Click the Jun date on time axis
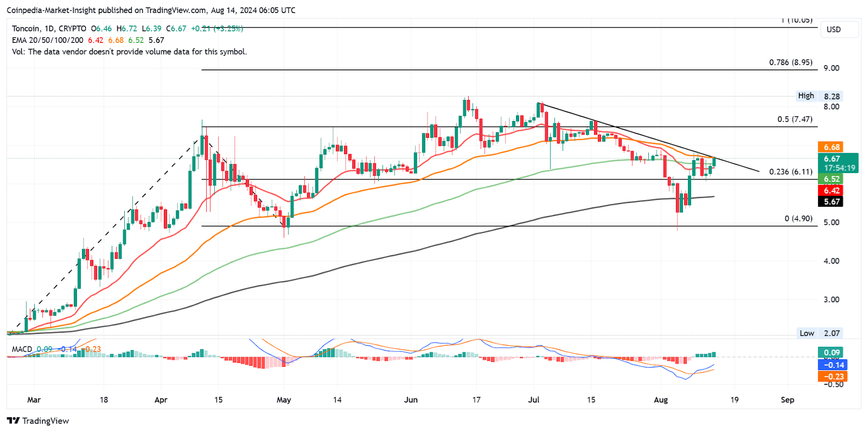 tap(411, 400)
